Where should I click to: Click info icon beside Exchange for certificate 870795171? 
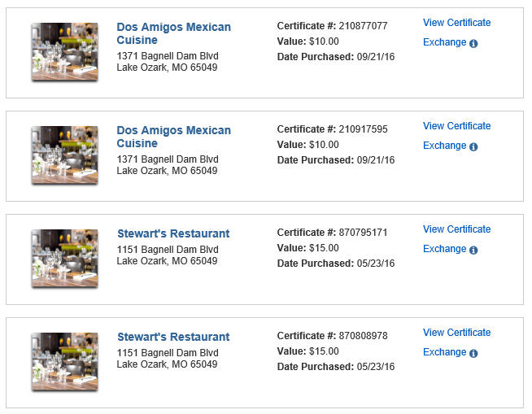click(x=473, y=250)
